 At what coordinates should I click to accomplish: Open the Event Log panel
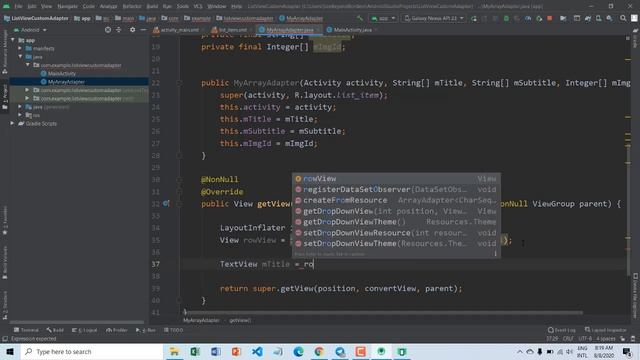(562, 330)
